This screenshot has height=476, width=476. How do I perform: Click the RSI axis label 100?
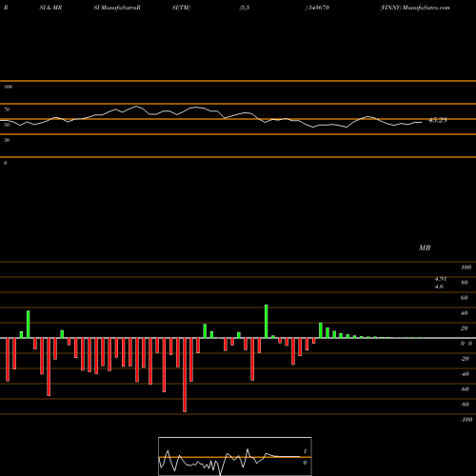coord(8,87)
